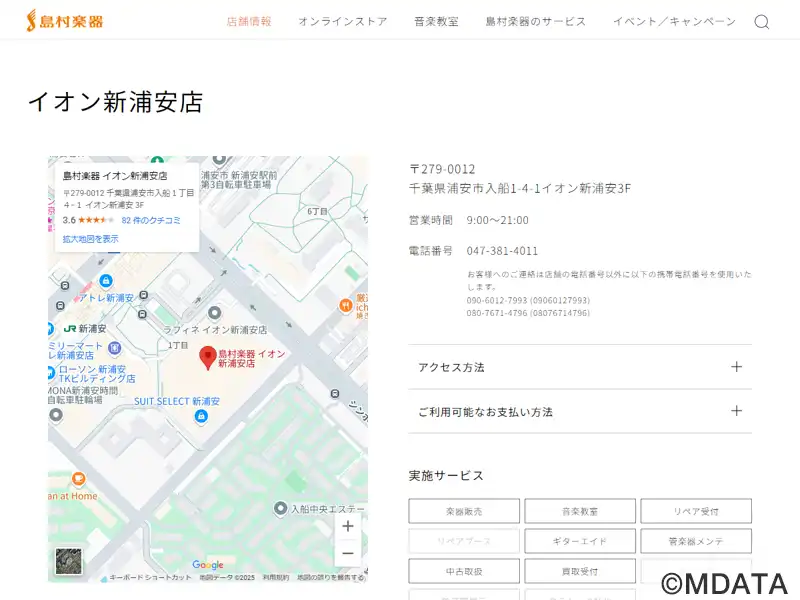The width and height of the screenshot is (800, 600).
Task: Click the 島村楽器 logo
Action: click(65, 21)
